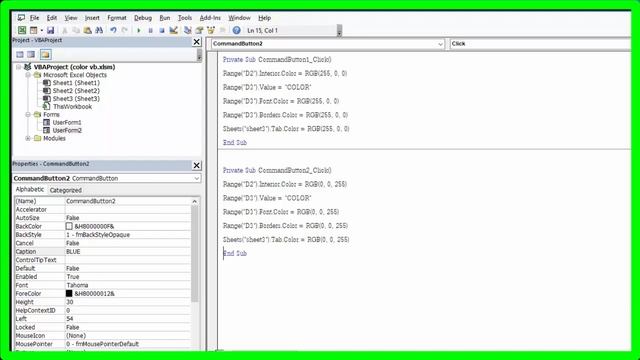Click the Project panel scrollbar arrow
Screen dimensions: 640x360
(199, 55)
